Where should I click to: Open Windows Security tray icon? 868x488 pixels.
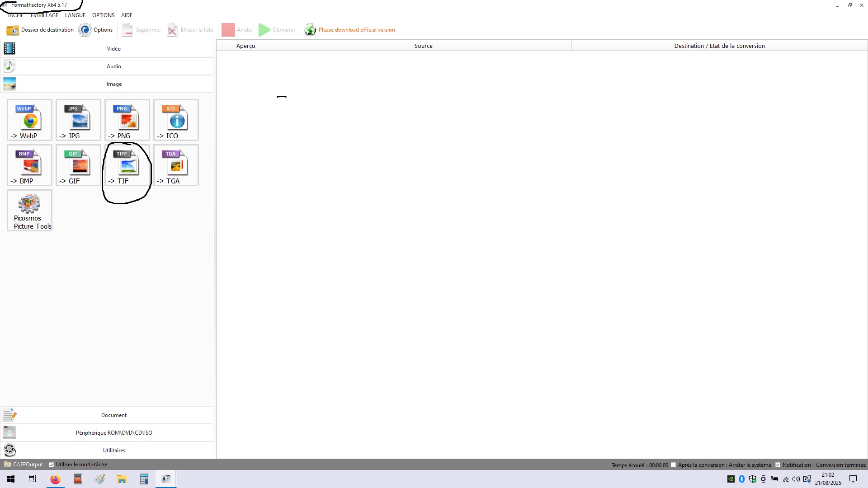pyautogui.click(x=753, y=479)
